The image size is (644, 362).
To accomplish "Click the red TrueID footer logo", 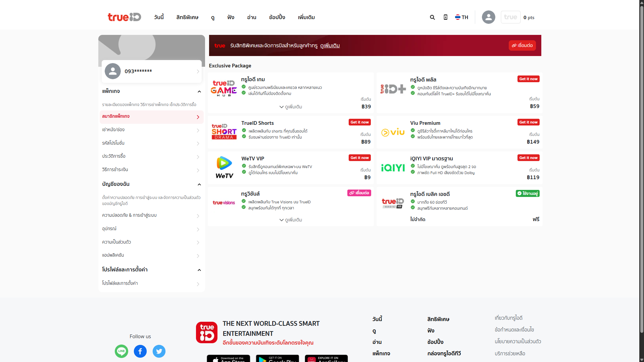I will 207,332.
